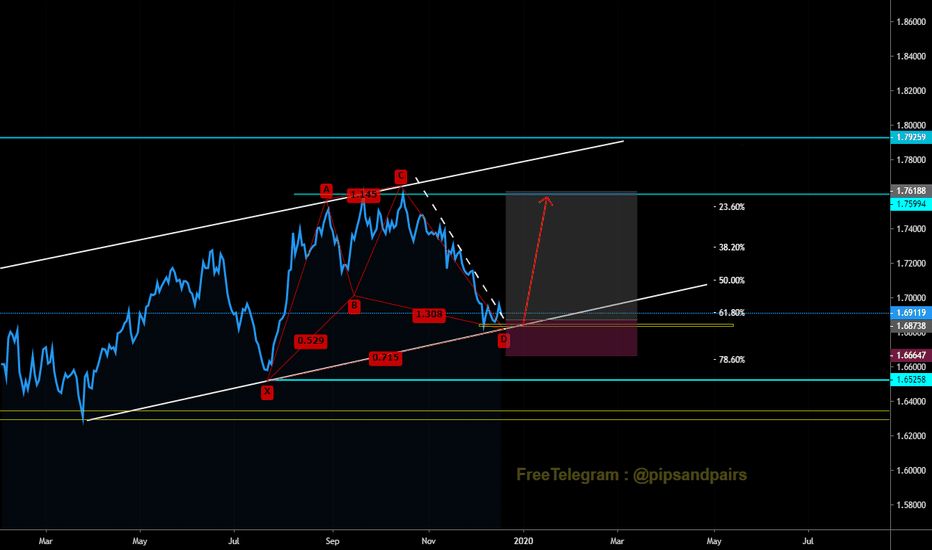The height and width of the screenshot is (550, 932).
Task: Select the 0.529 ratio label
Action: [310, 341]
